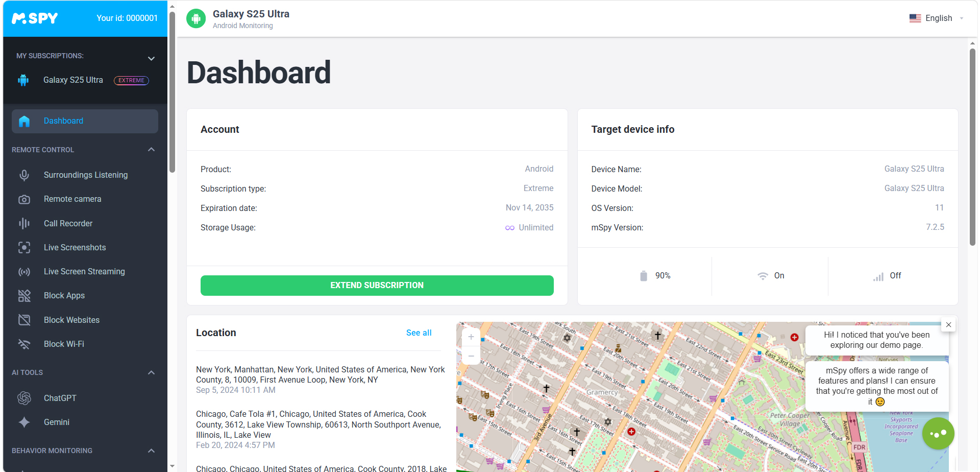Click the Surroundings Listening microphone icon
The height and width of the screenshot is (472, 980).
pos(24,175)
